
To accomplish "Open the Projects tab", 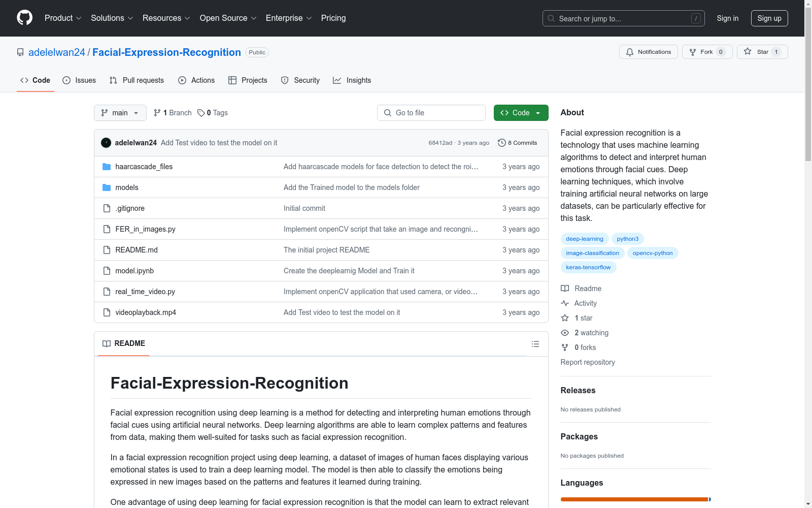I will tap(248, 80).
